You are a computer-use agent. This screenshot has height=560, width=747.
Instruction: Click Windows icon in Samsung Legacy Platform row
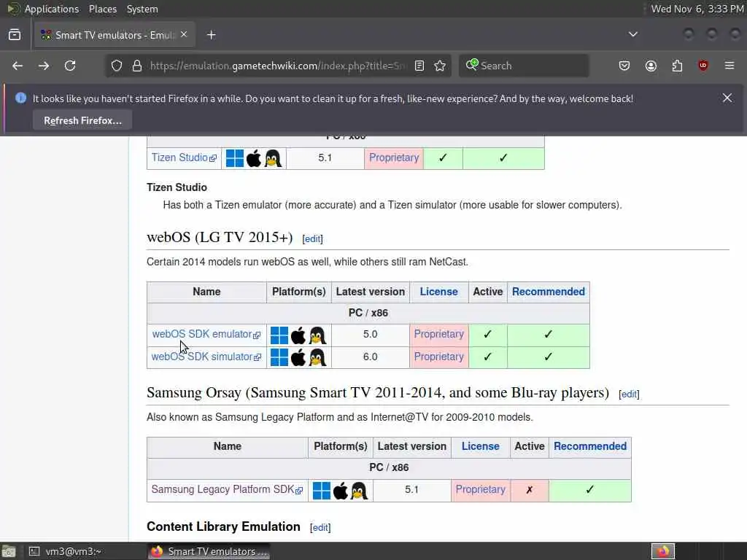click(x=322, y=491)
